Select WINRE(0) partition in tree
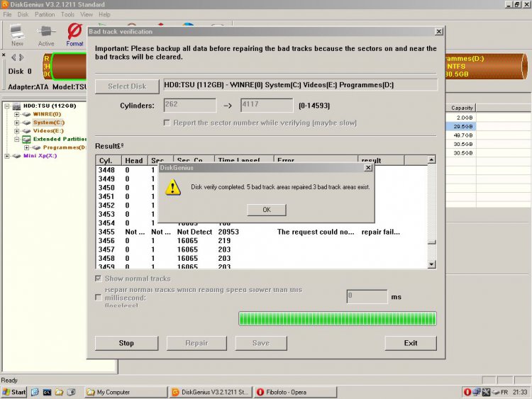 (x=47, y=114)
